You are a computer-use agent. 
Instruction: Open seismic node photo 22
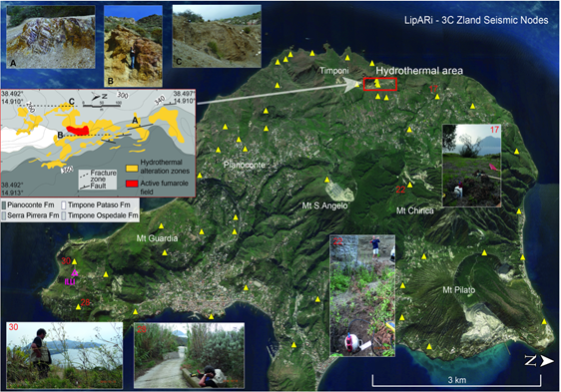(x=362, y=296)
